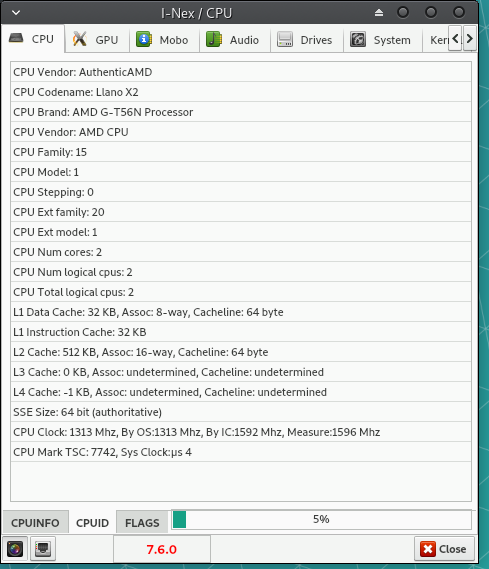Take a screenshot with the camera lens icon
The width and height of the screenshot is (489, 569).
click(15, 549)
